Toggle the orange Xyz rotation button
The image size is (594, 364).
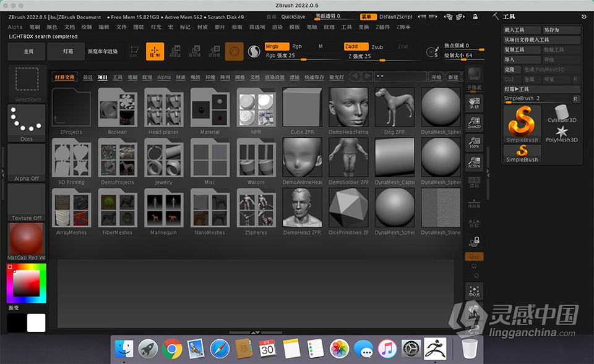click(474, 256)
